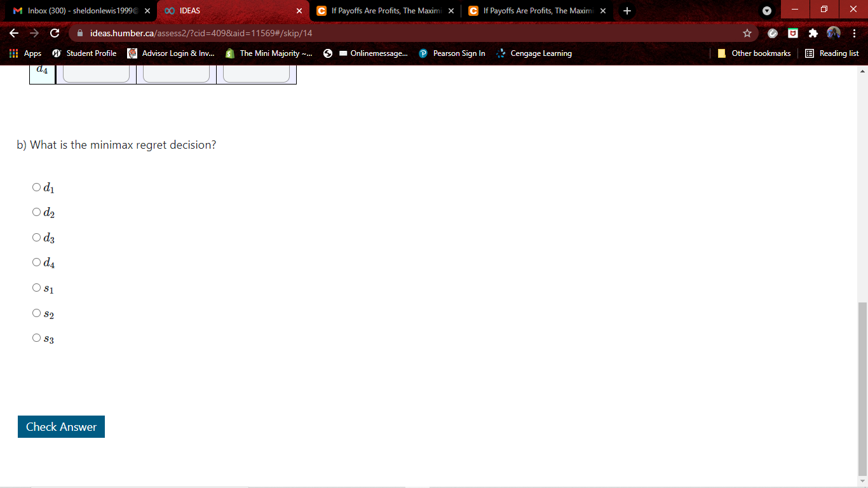Open the Reading list
Viewport: 868px width, 488px height.
(x=832, y=53)
